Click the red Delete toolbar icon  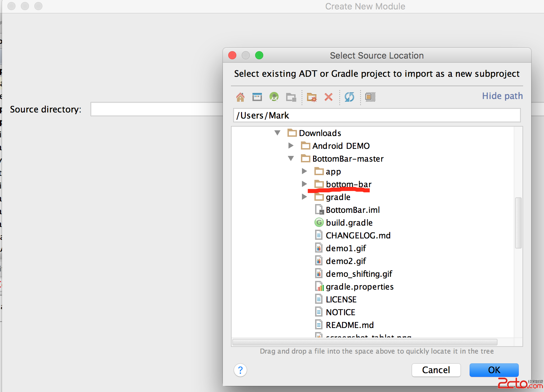[329, 97]
